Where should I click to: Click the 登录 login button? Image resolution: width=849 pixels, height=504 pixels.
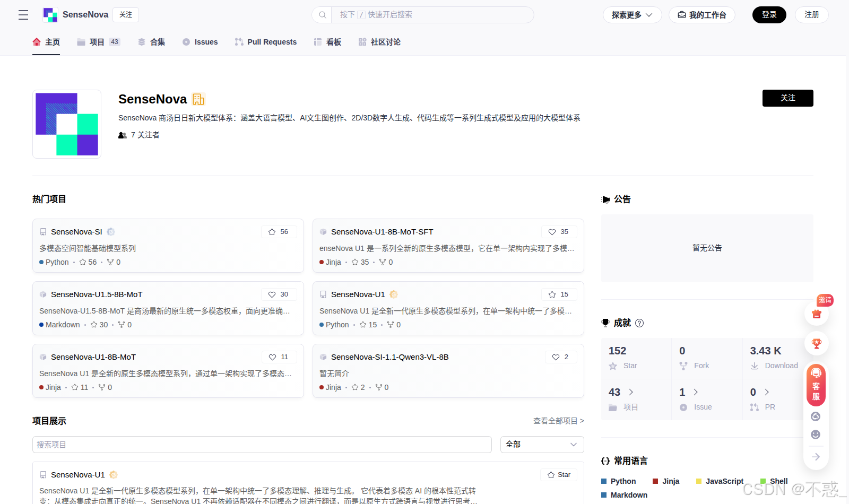pyautogui.click(x=769, y=15)
